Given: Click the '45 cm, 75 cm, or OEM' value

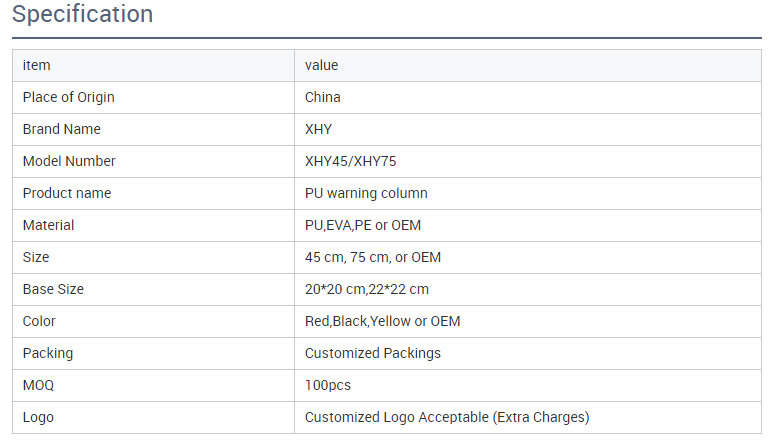Looking at the screenshot, I should click(x=373, y=257).
